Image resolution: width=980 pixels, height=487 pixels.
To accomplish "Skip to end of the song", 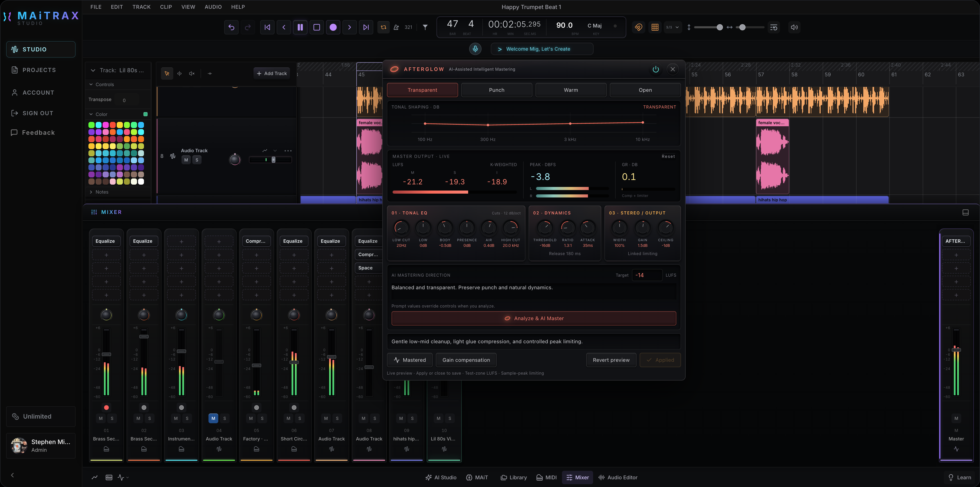I will 366,27.
